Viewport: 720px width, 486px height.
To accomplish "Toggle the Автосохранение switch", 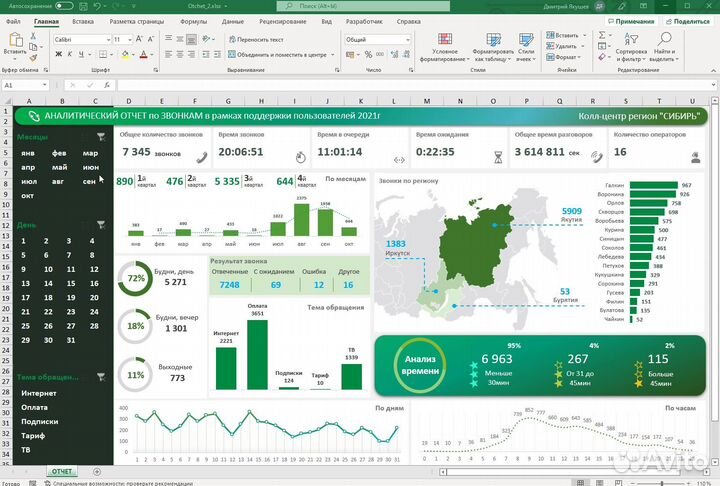I will [64, 6].
